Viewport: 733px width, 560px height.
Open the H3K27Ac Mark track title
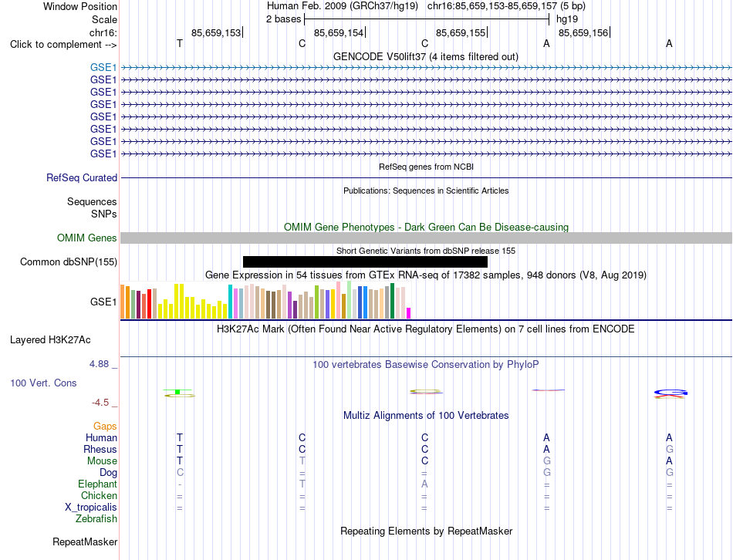pos(426,329)
